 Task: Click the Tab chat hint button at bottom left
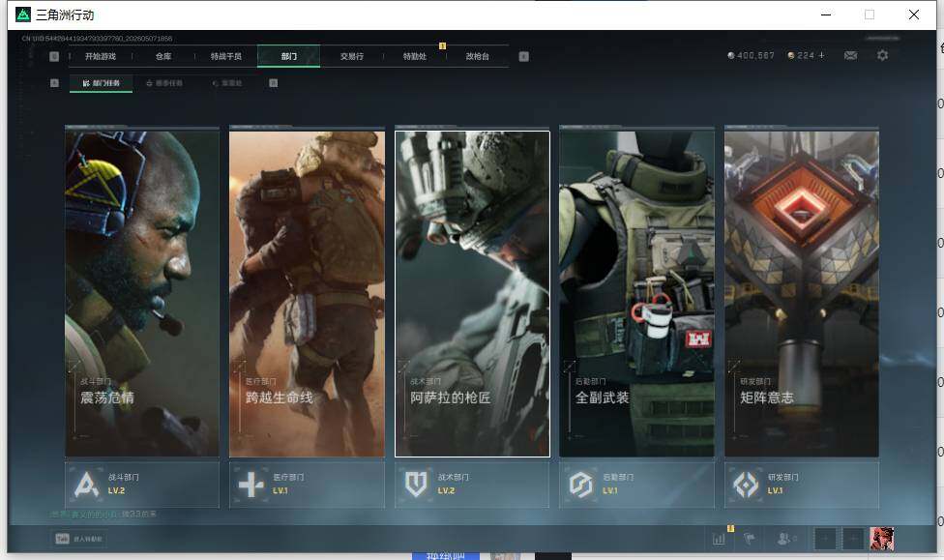tap(79, 539)
